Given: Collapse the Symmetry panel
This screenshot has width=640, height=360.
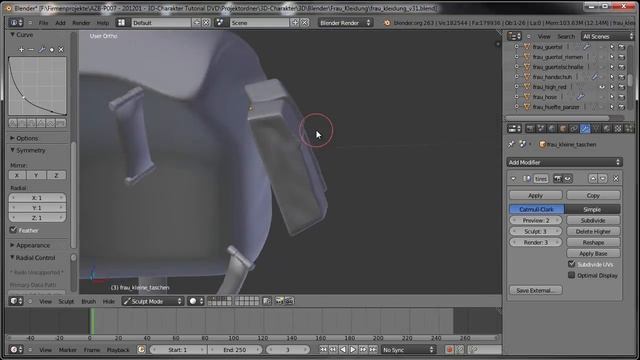Looking at the screenshot, I should tap(13, 150).
